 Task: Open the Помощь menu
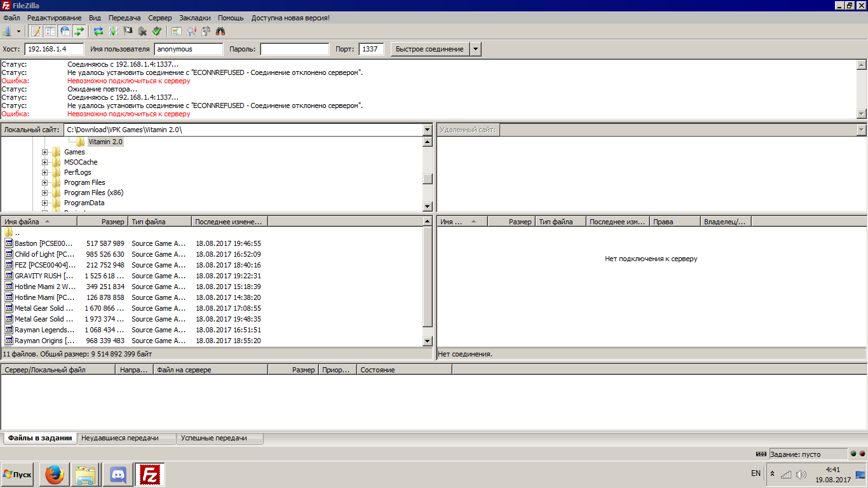[x=231, y=18]
